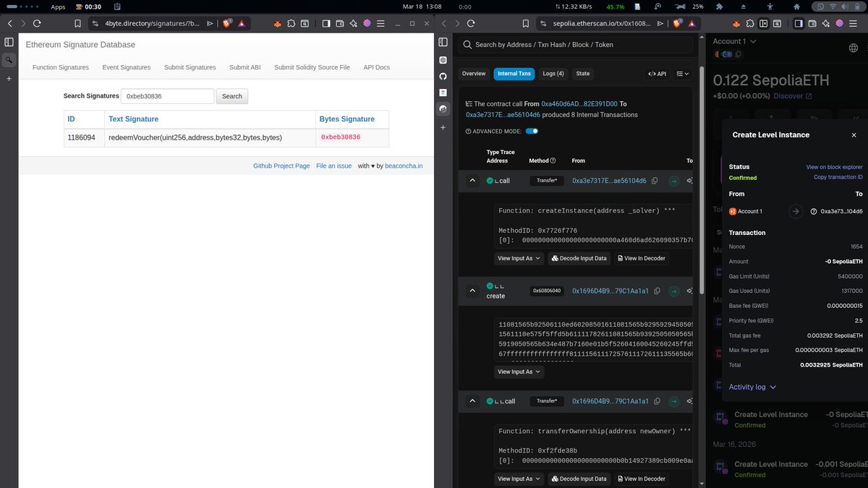Collapse the Transfer* call row

pyautogui.click(x=472, y=181)
